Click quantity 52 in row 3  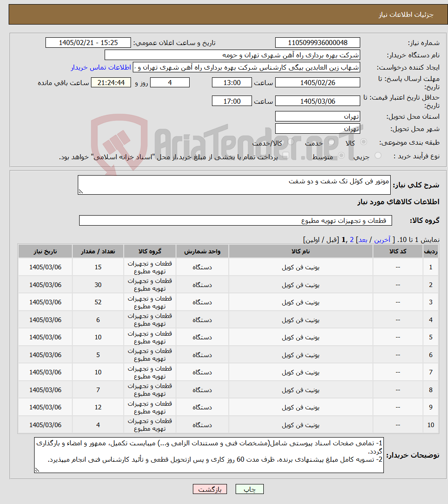pyautogui.click(x=98, y=302)
